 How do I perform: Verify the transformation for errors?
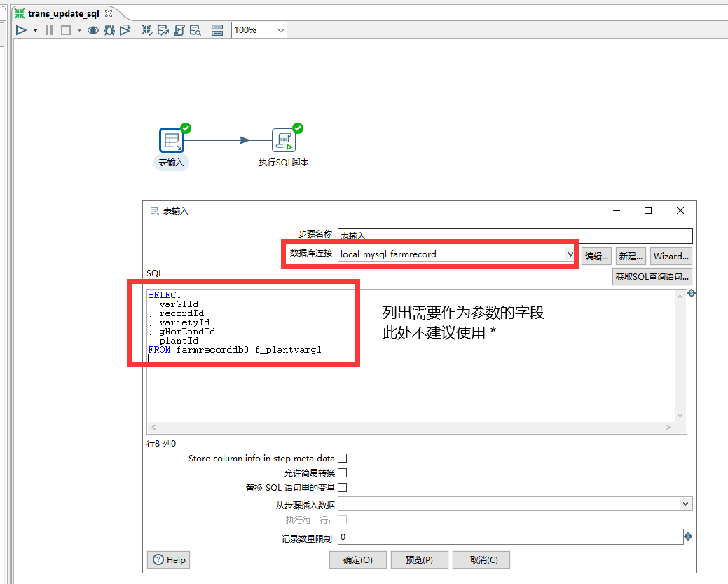tap(146, 29)
